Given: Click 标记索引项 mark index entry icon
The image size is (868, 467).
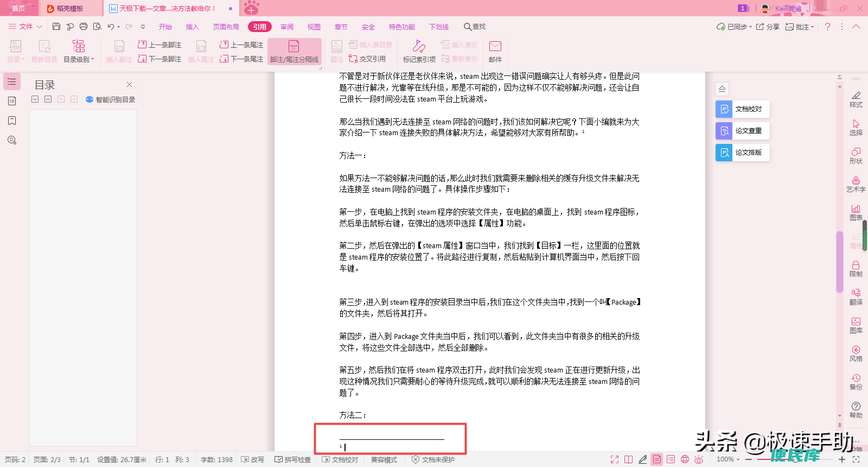Looking at the screenshot, I should click(419, 52).
